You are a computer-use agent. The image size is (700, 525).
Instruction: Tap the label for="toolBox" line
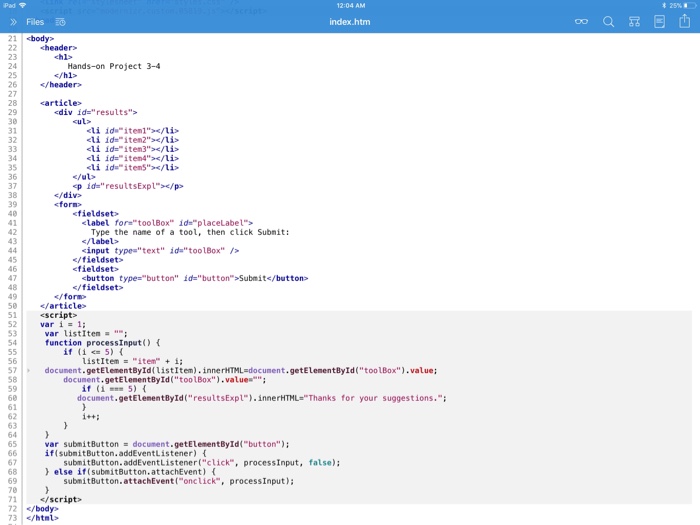pos(167,223)
